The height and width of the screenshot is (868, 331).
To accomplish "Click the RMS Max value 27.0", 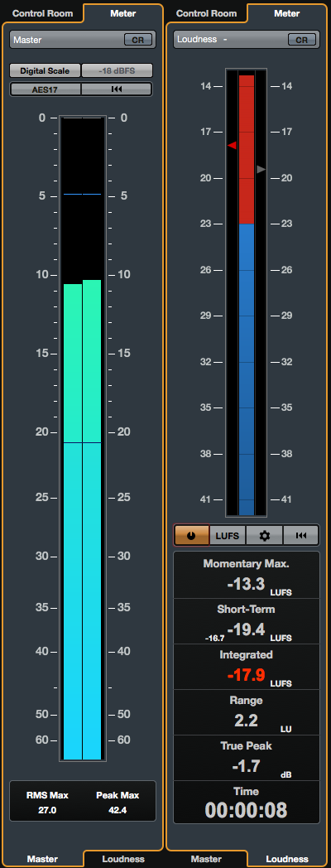I will [x=48, y=810].
